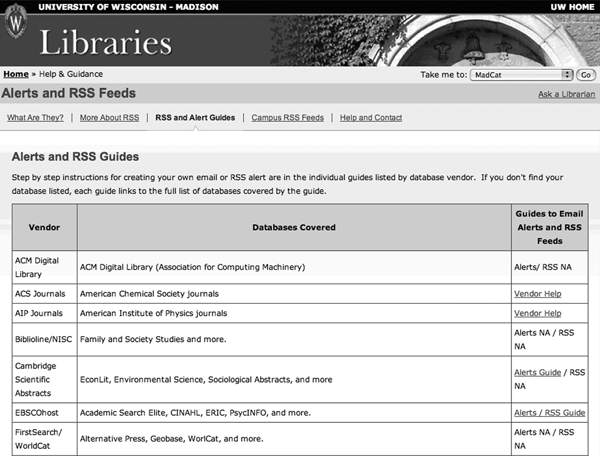
Task: Open Vendor Help for ACS Journals
Action: point(537,294)
